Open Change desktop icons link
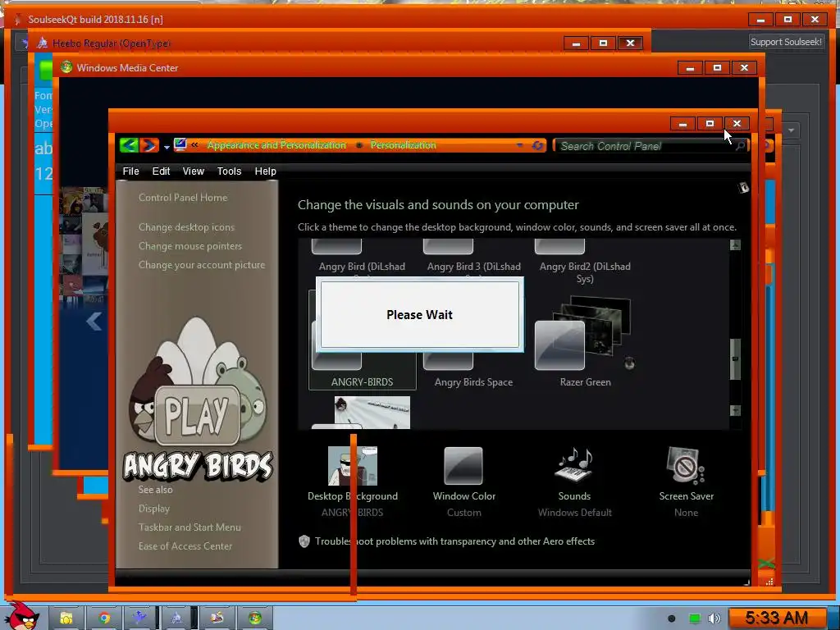The image size is (840, 630). click(186, 227)
